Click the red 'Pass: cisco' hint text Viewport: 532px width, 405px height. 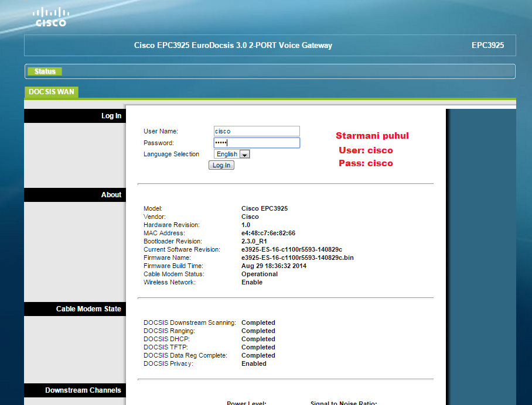[366, 163]
